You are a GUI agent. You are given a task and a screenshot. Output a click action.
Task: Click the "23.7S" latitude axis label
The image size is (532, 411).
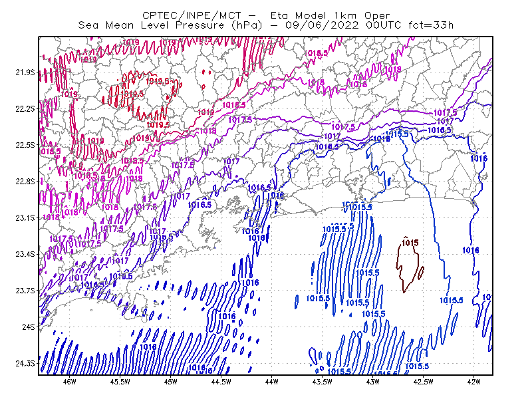click(25, 291)
